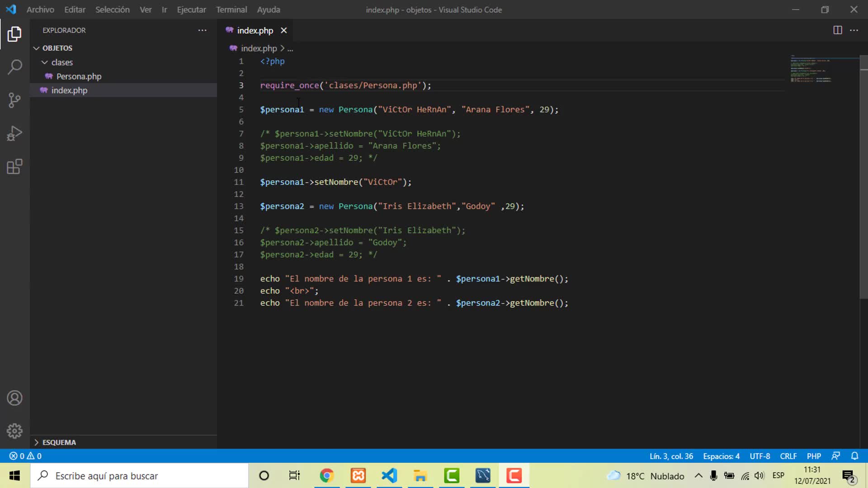Open Task View in taskbar

click(294, 475)
